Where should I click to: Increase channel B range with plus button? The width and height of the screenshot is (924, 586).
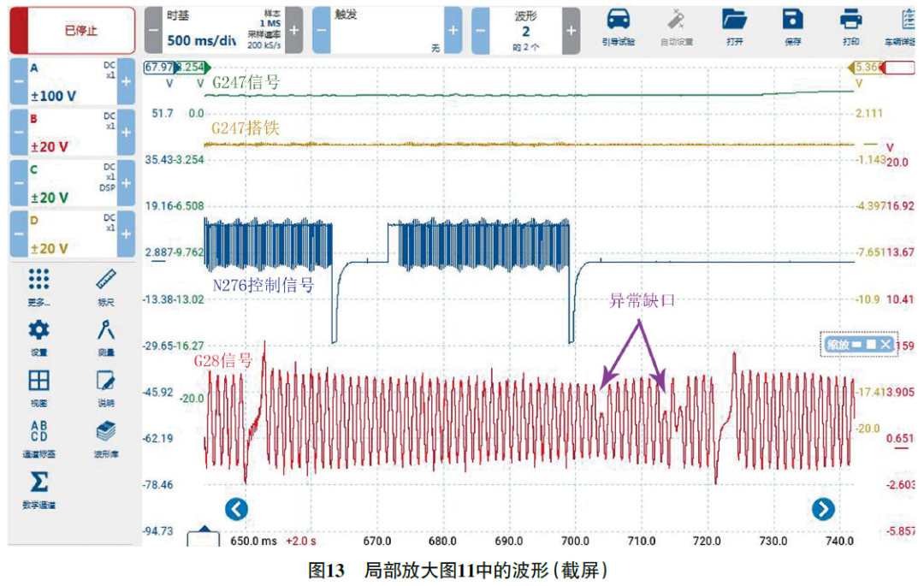126,132
